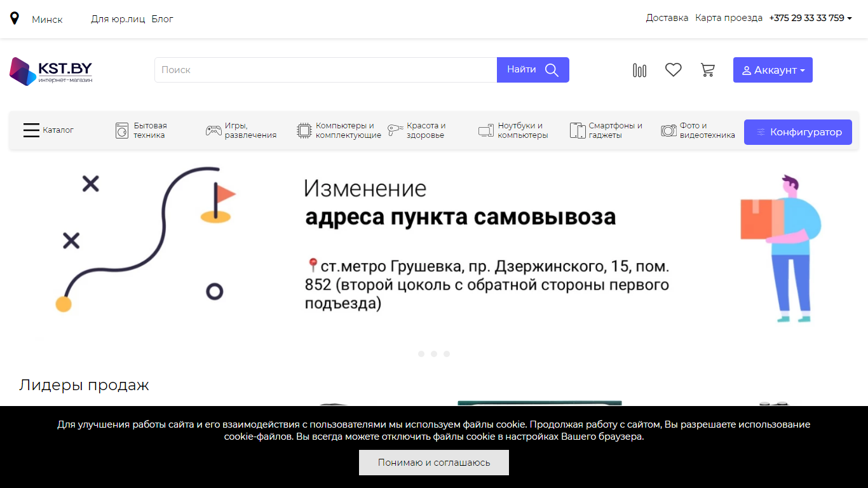This screenshot has height=488, width=868.
Task: Click the camera icon for Фото и видеотехника
Action: pyautogui.click(x=668, y=131)
